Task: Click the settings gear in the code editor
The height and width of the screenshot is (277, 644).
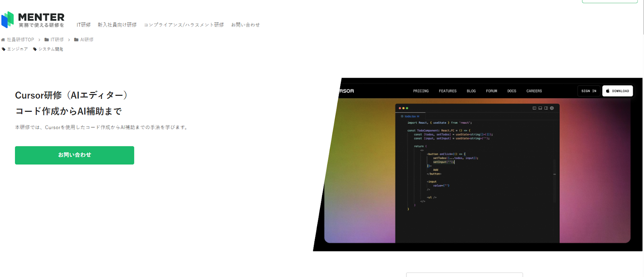Action: (552, 108)
